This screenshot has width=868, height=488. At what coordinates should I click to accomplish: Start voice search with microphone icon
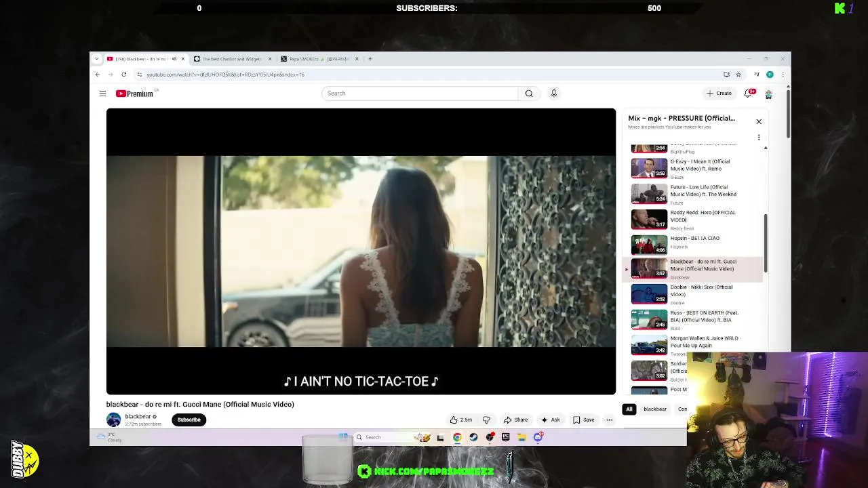point(553,94)
